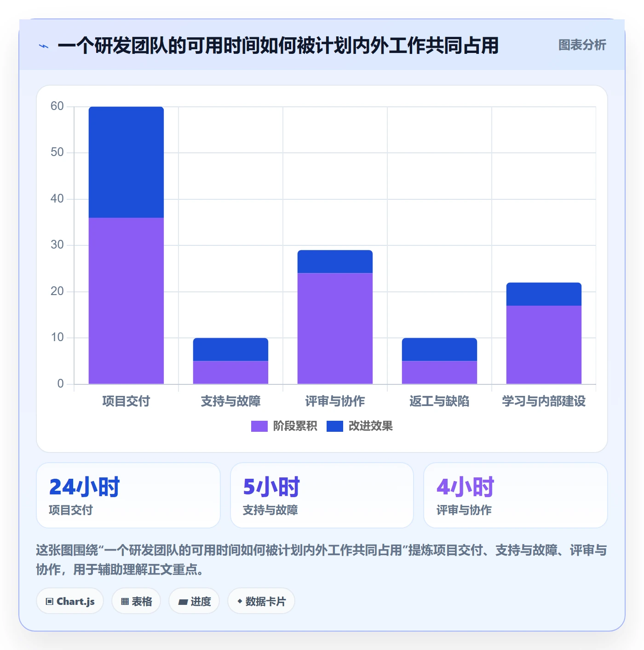Click the 支持与故障 x-axis label
This screenshot has height=650, width=644.
tap(230, 401)
